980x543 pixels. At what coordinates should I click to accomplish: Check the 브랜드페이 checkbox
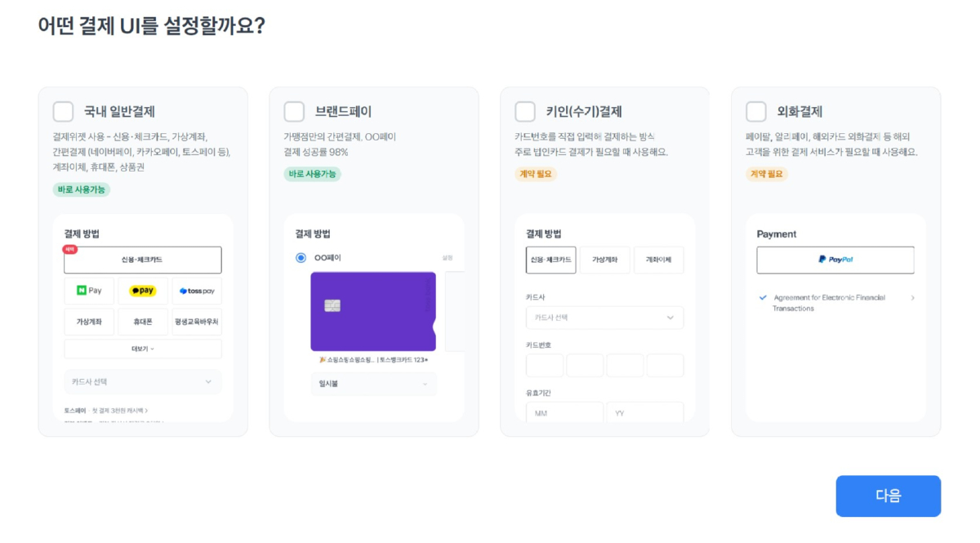click(294, 112)
